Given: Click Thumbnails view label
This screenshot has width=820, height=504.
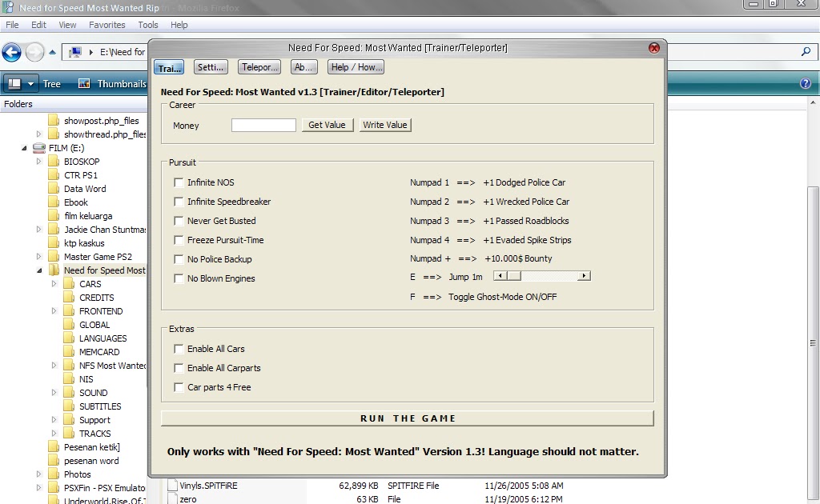Looking at the screenshot, I should (122, 83).
